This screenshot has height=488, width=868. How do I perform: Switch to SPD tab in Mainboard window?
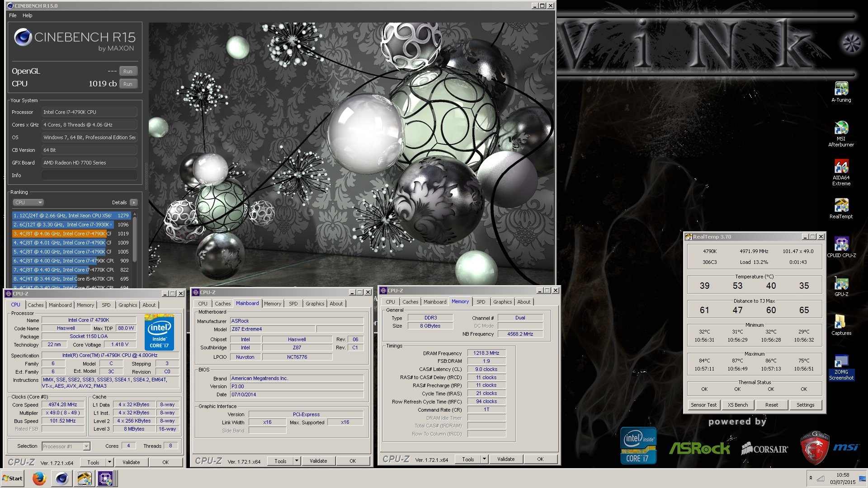point(293,304)
